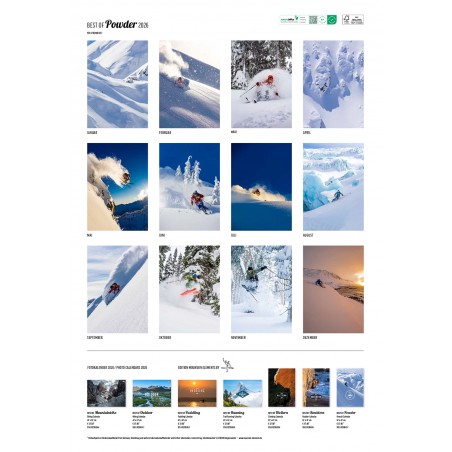The height and width of the screenshot is (452, 452).
Task: Click the September month label
Action: click(95, 337)
